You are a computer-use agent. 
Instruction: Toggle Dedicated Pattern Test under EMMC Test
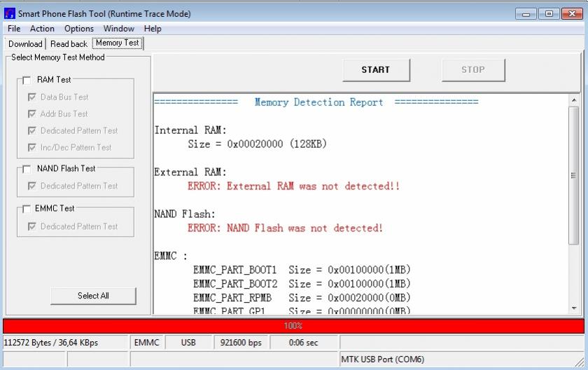tap(32, 226)
